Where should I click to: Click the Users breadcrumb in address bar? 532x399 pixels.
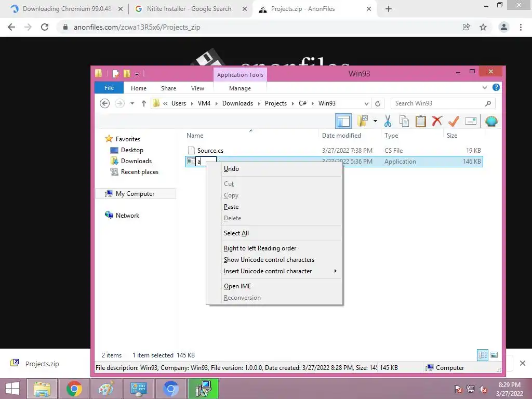[x=179, y=103]
